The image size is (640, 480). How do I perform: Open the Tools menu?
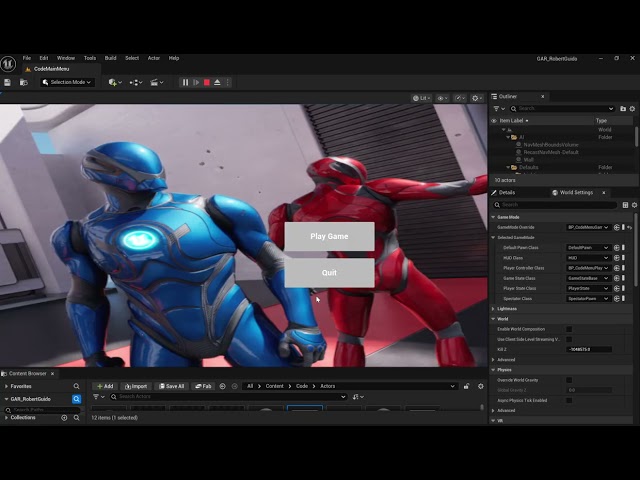pyautogui.click(x=90, y=58)
